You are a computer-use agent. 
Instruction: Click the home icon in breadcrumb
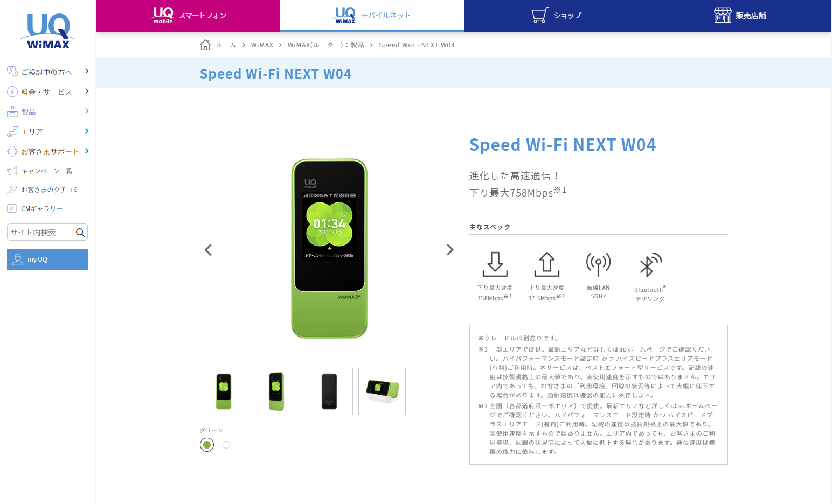pyautogui.click(x=205, y=45)
